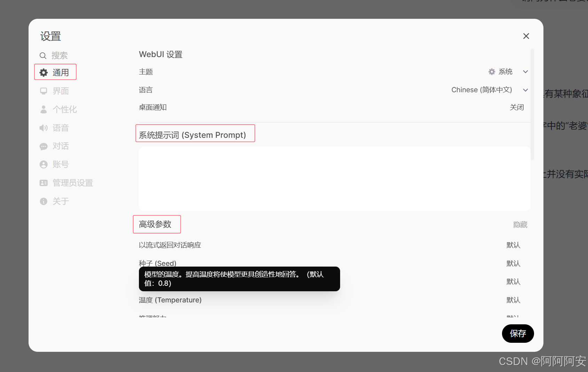Hide advanced parameters via 隐藏
This screenshot has width=588, height=372.
[520, 225]
